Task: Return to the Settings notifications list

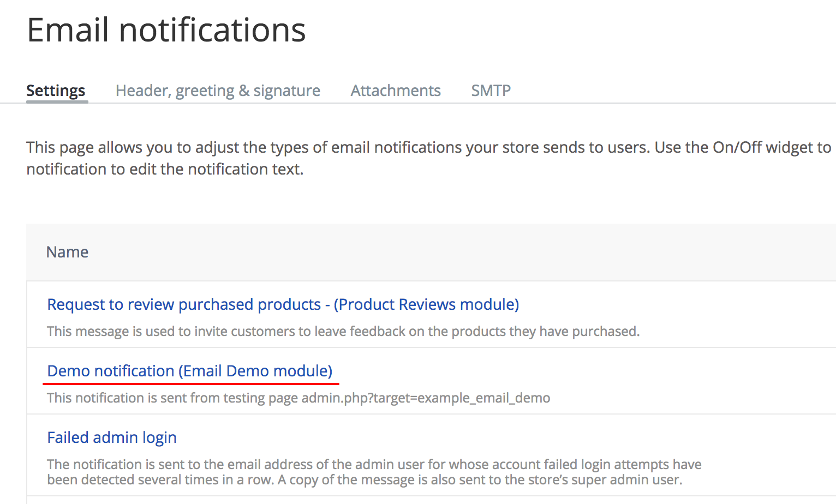Action: (55, 90)
